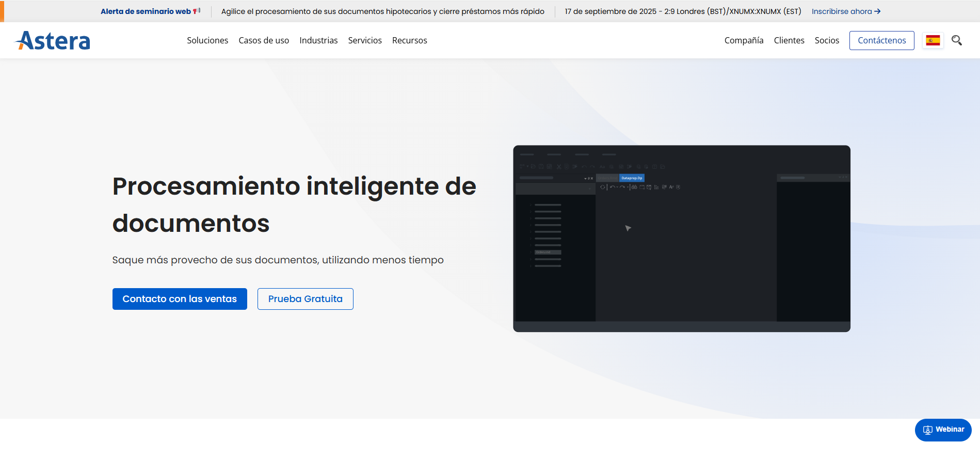This screenshot has height=458, width=980.
Task: Click the webinar date text
Action: pyautogui.click(x=683, y=11)
